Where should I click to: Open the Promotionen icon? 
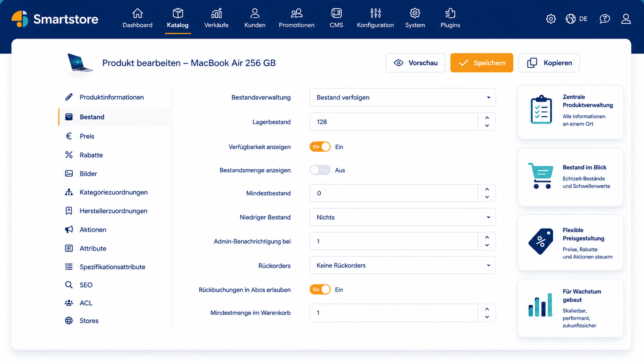pos(297,13)
